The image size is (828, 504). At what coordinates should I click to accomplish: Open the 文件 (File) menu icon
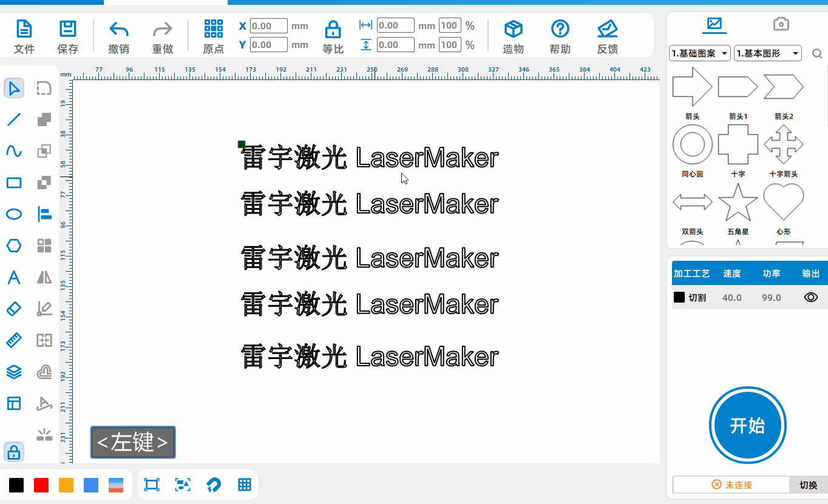24,29
